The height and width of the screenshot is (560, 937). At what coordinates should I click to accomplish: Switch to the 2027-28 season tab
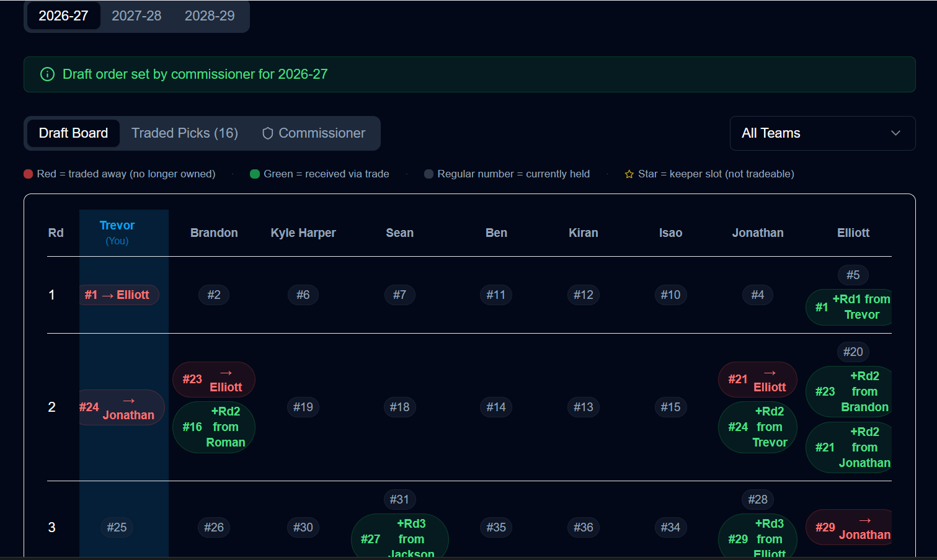coord(136,16)
